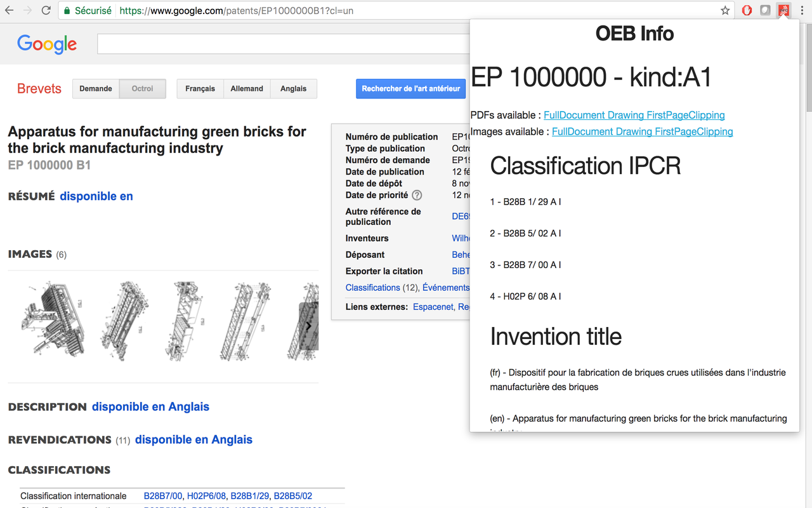Open Images Drawing link in popup
This screenshot has height=508, width=812.
634,131
